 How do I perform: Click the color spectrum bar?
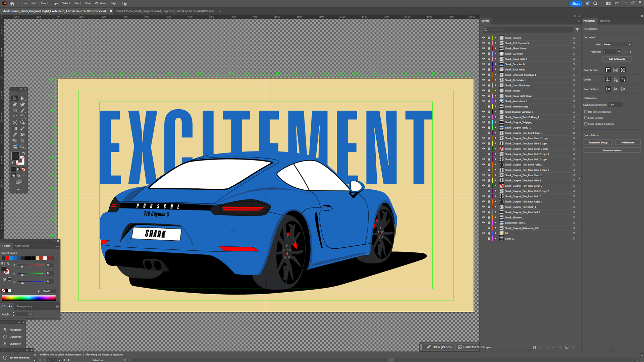pos(29,298)
